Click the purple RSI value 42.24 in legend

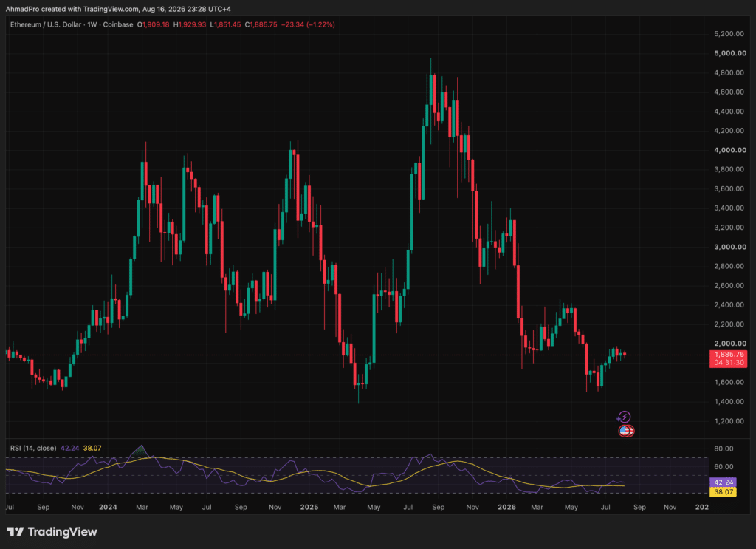pos(70,449)
